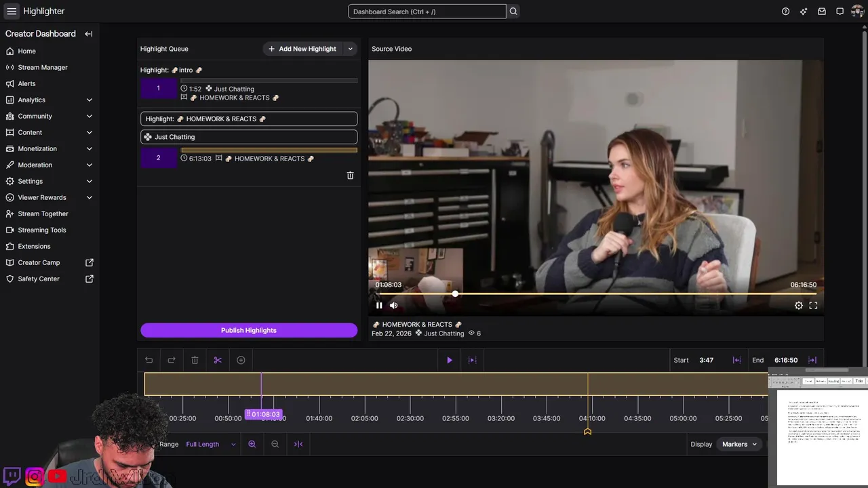Open the Range Full Length dropdown
868x488 pixels.
pyautogui.click(x=211, y=444)
